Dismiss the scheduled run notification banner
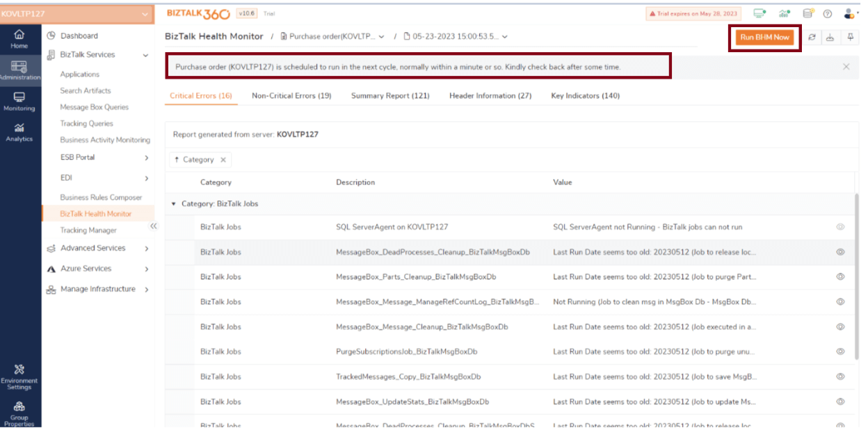The height and width of the screenshot is (428, 868). (846, 67)
